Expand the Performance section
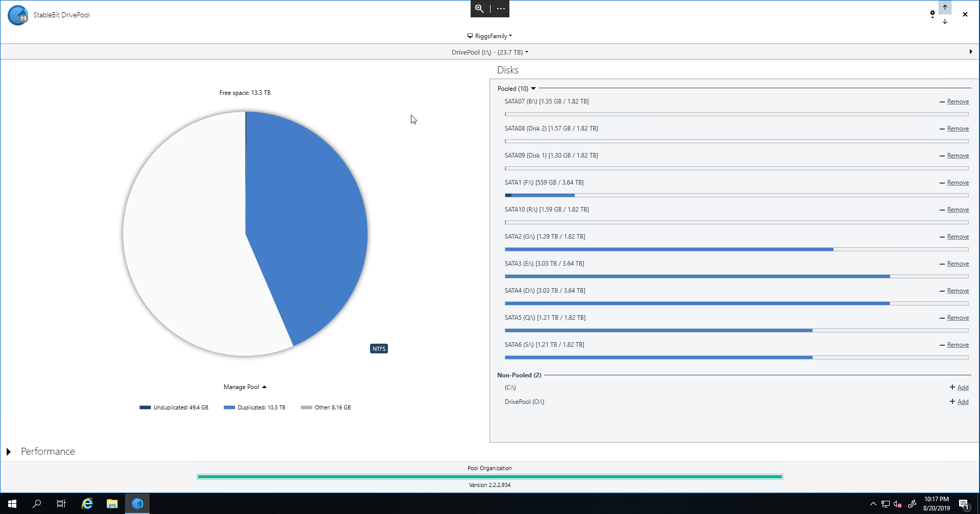980x514 pixels. (x=9, y=452)
